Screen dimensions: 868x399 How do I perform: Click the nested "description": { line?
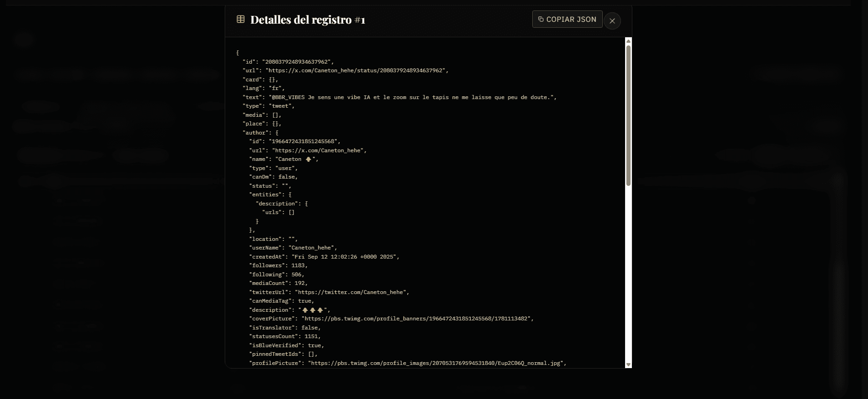(282, 204)
